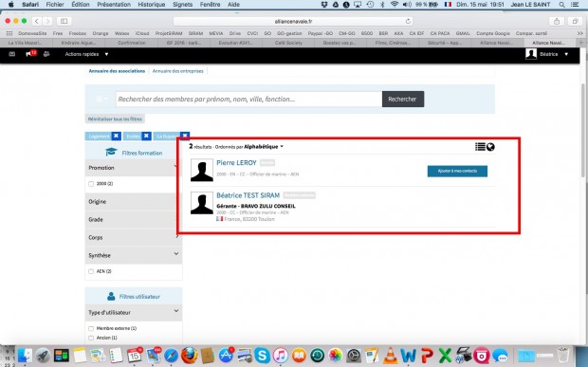Click Réinitialiser tous les filtres
Screen dimensions: 588x367
115,119
